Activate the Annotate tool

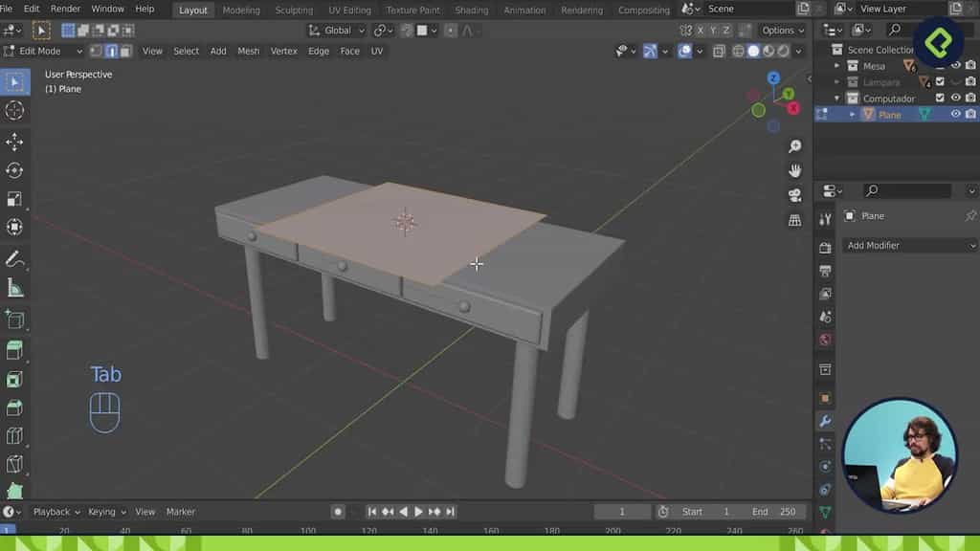pyautogui.click(x=13, y=258)
